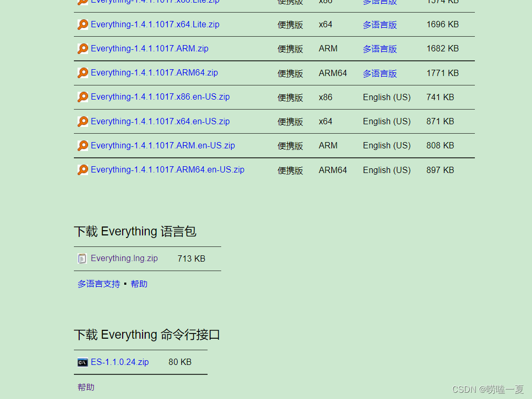Open 多语言版 link in ARM.zip row

[379, 49]
